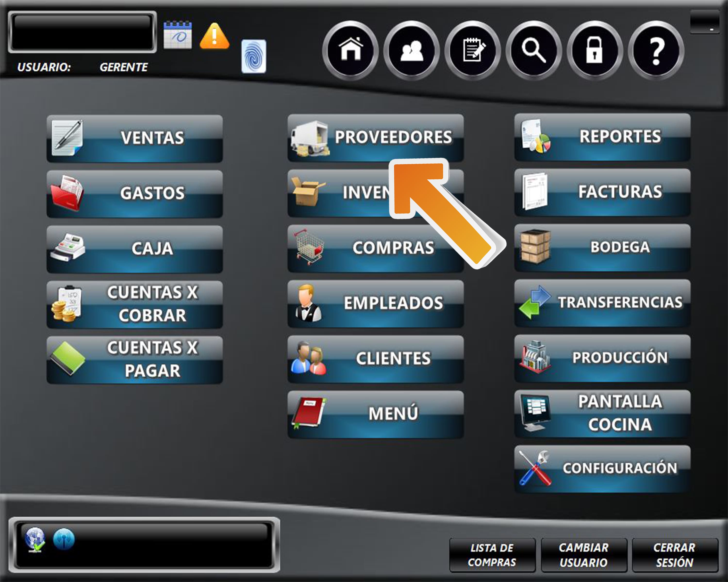This screenshot has height=582, width=728.
Task: Click the Home round icon
Action: [x=350, y=50]
